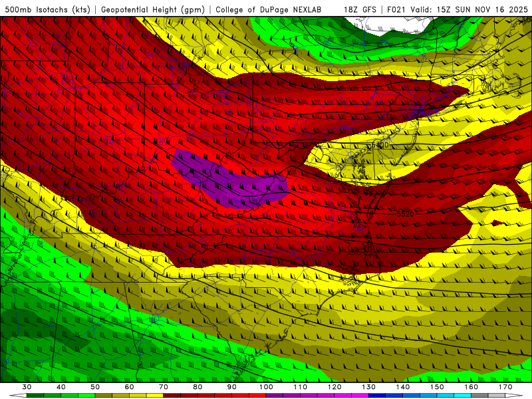Click the 100 label on the color scale
The image size is (532, 399).
coord(266,387)
